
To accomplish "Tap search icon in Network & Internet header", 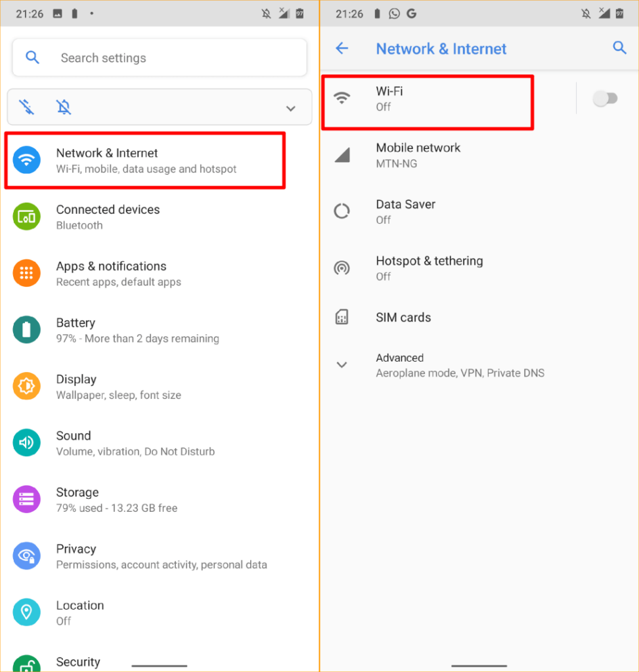I will [x=619, y=47].
